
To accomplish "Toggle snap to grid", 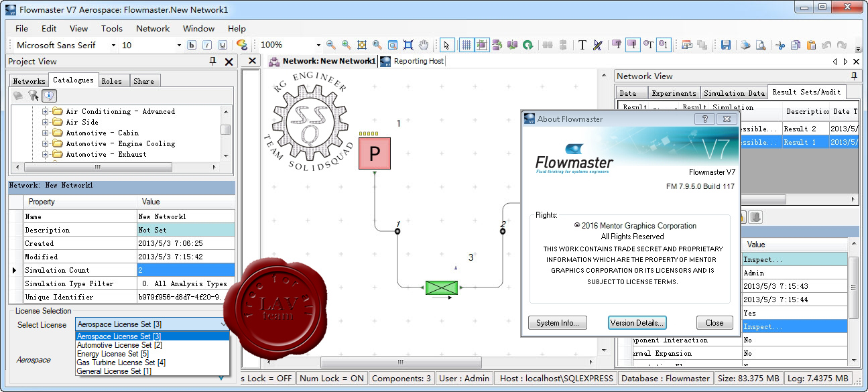I will pyautogui.click(x=482, y=45).
